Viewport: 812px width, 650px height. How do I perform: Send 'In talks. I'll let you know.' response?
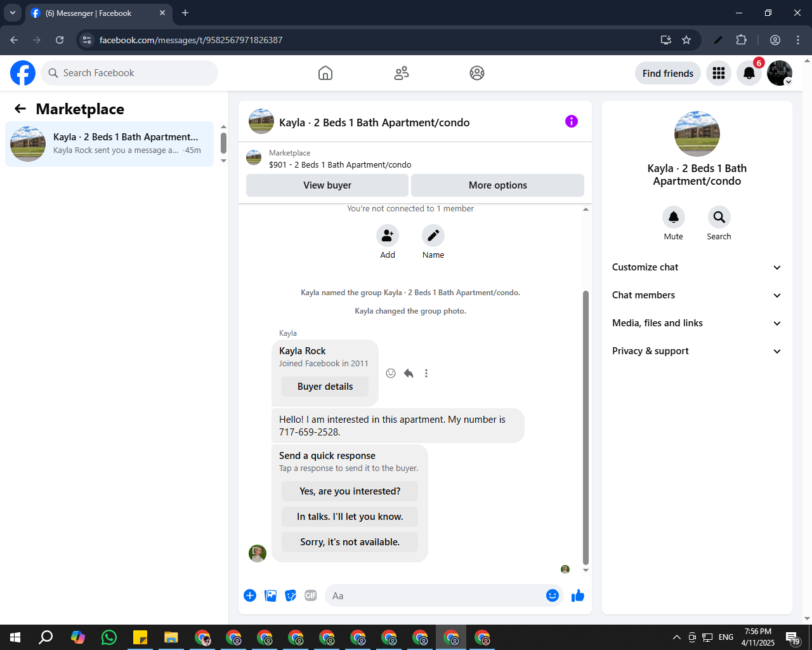tap(350, 517)
